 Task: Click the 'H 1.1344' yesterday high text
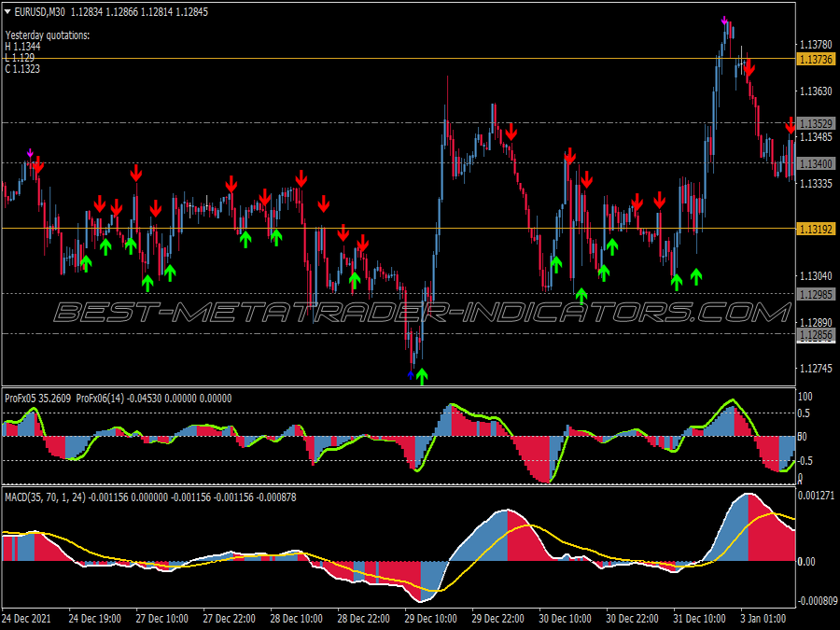22,47
